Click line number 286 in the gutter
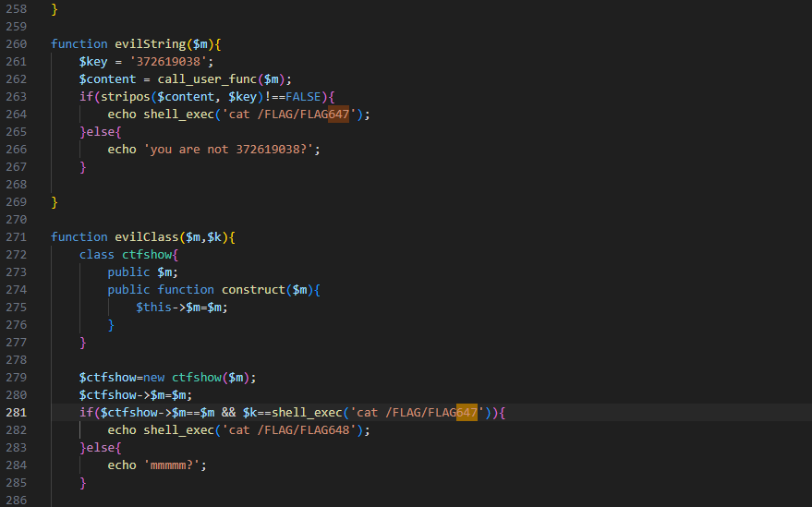 tap(16, 501)
